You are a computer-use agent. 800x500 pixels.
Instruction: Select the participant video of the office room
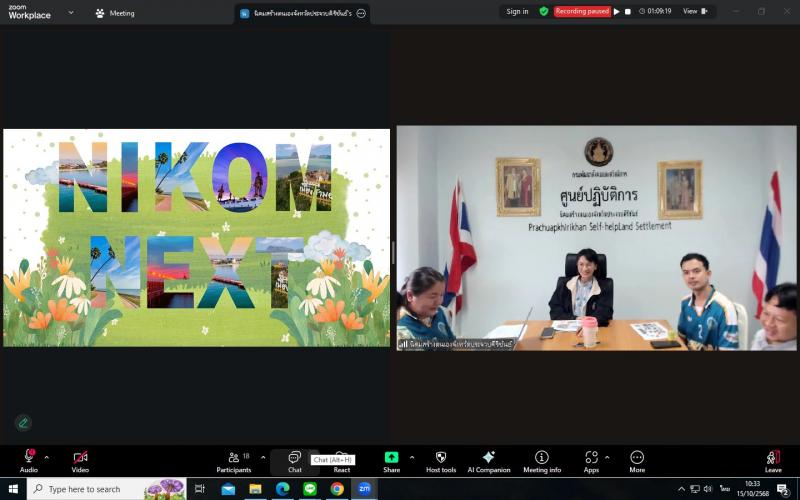pos(596,238)
